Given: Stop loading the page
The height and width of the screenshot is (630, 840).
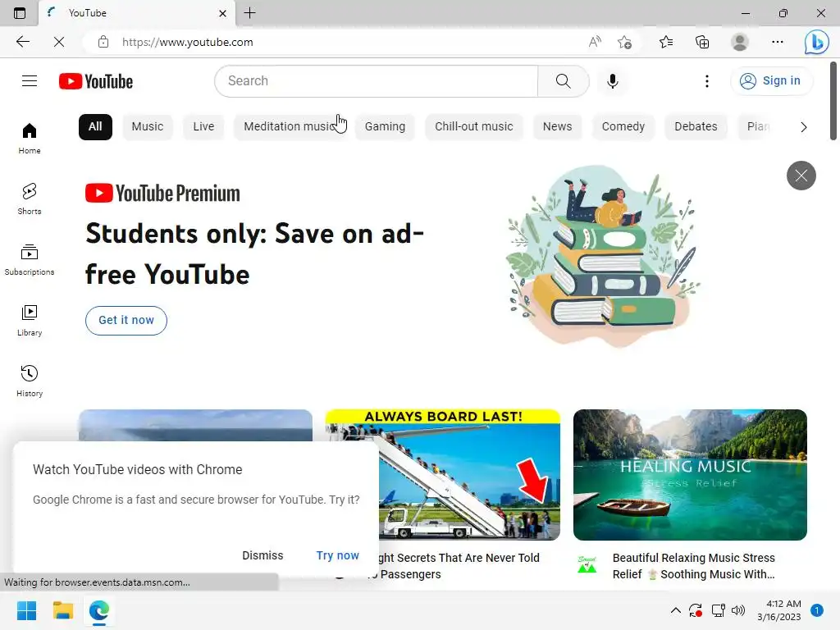Looking at the screenshot, I should (59, 42).
